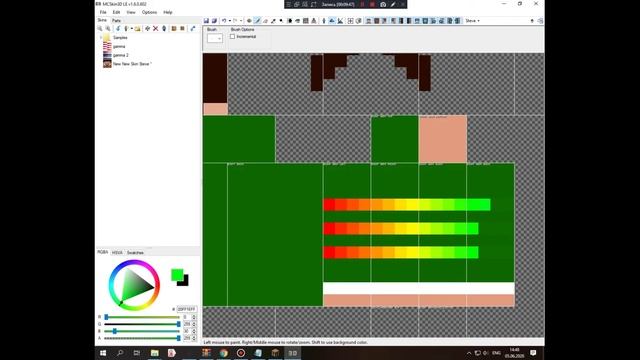This screenshot has width=640, height=360.
Task: Click the pencil icon in the recording bar
Action: point(393,4)
